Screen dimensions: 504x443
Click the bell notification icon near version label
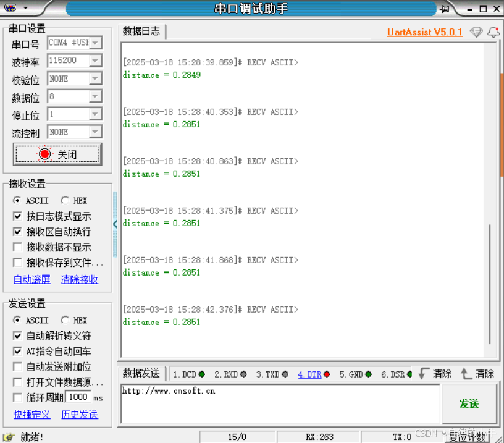click(493, 32)
